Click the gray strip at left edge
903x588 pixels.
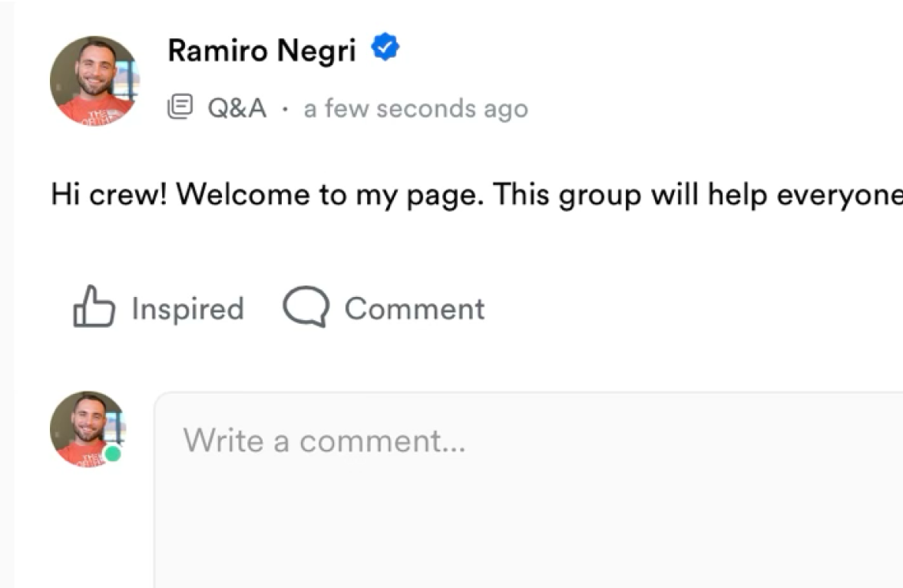(6, 307)
